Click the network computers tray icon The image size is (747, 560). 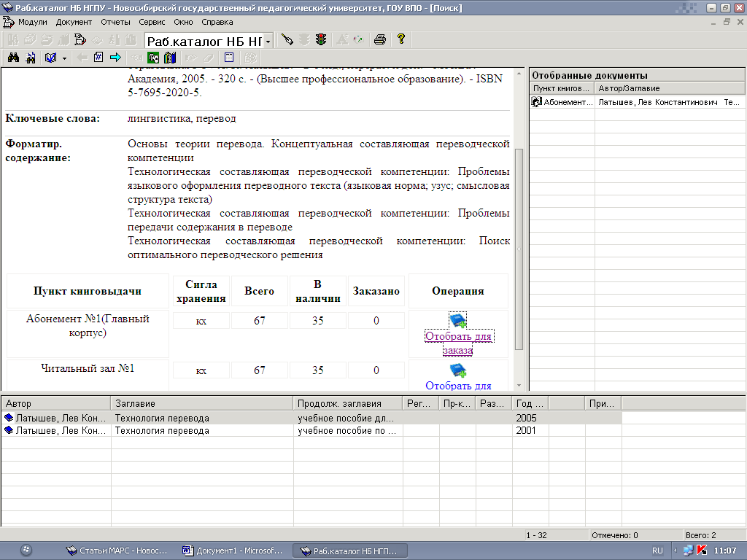tap(688, 551)
